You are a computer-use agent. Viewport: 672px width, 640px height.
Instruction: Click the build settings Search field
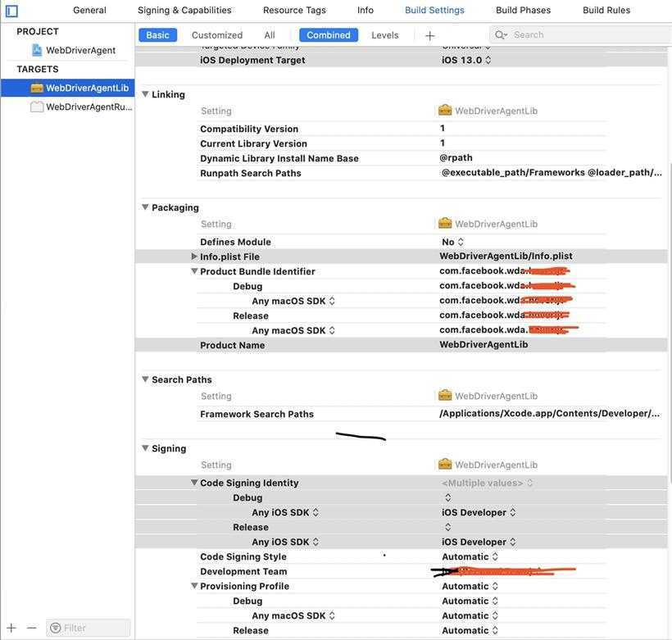(x=581, y=34)
